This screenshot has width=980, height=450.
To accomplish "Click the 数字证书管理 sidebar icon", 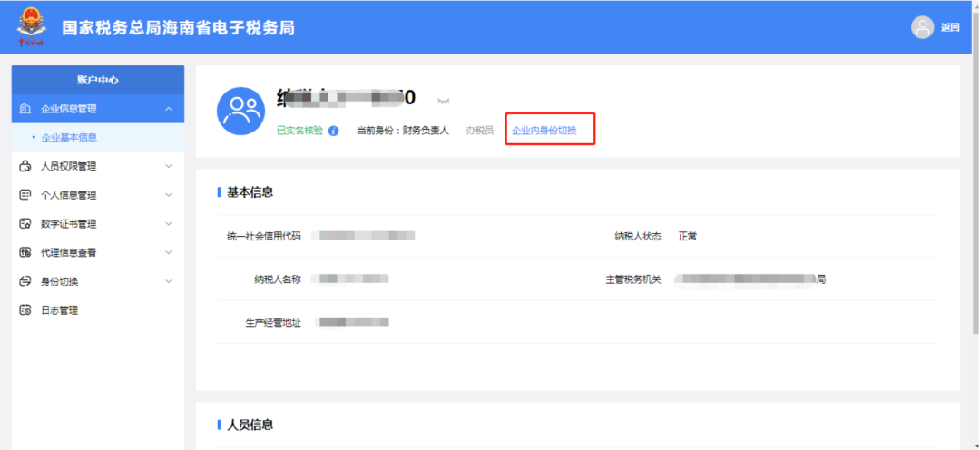I will pyautogui.click(x=25, y=224).
